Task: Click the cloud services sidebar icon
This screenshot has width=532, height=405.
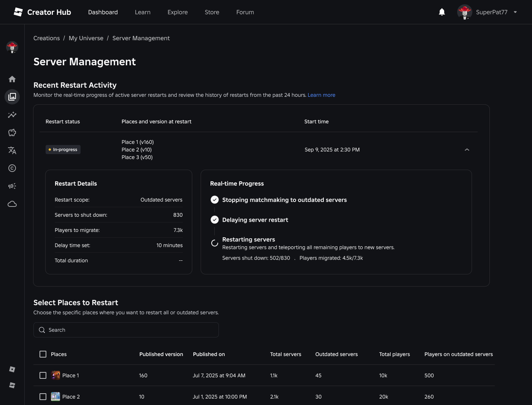Action: click(x=12, y=204)
